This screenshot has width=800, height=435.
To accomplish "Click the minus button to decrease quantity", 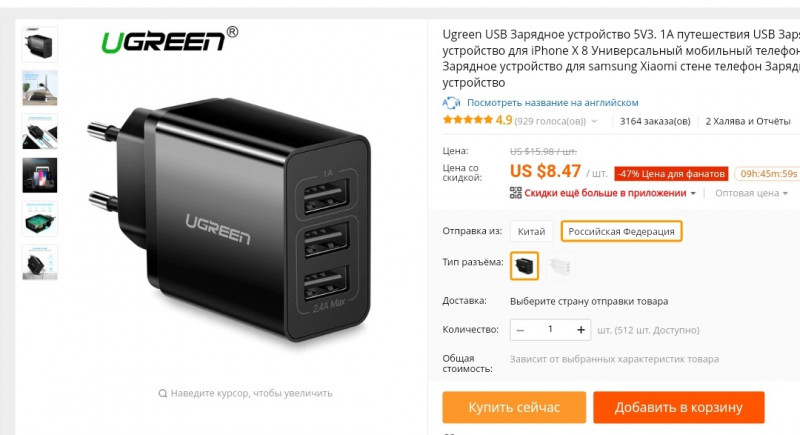I will [520, 330].
